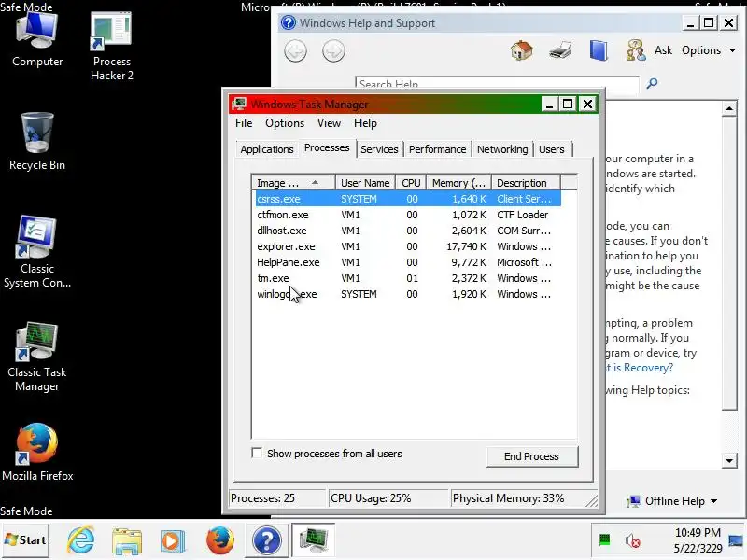Switch to the Services tab
Image resolution: width=747 pixels, height=560 pixels.
(x=379, y=149)
